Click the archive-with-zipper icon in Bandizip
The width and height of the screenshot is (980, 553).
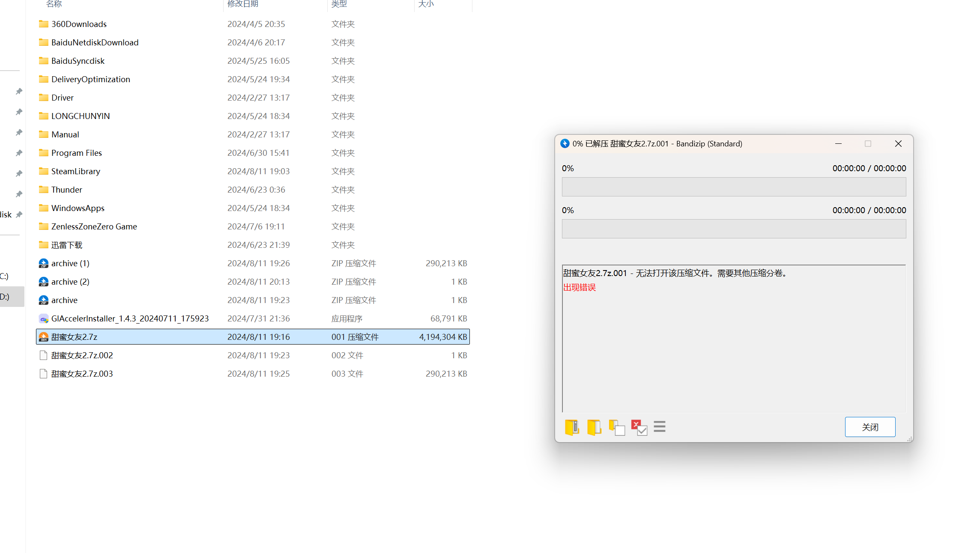pos(572,427)
